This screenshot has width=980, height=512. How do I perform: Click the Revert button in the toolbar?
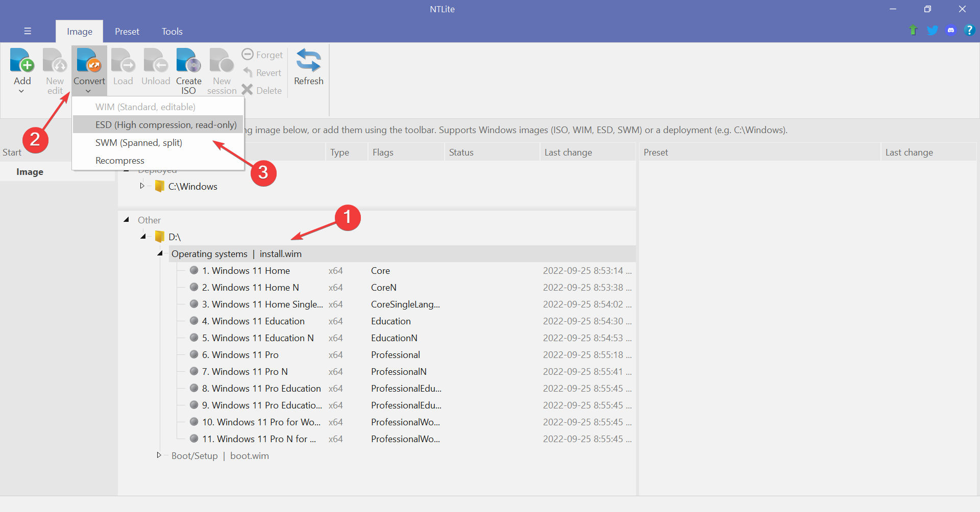click(262, 72)
